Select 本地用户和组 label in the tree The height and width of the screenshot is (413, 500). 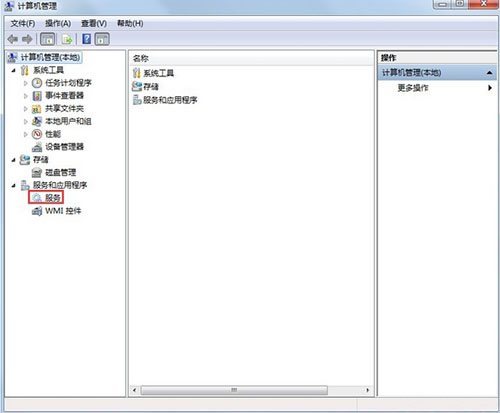(68, 121)
